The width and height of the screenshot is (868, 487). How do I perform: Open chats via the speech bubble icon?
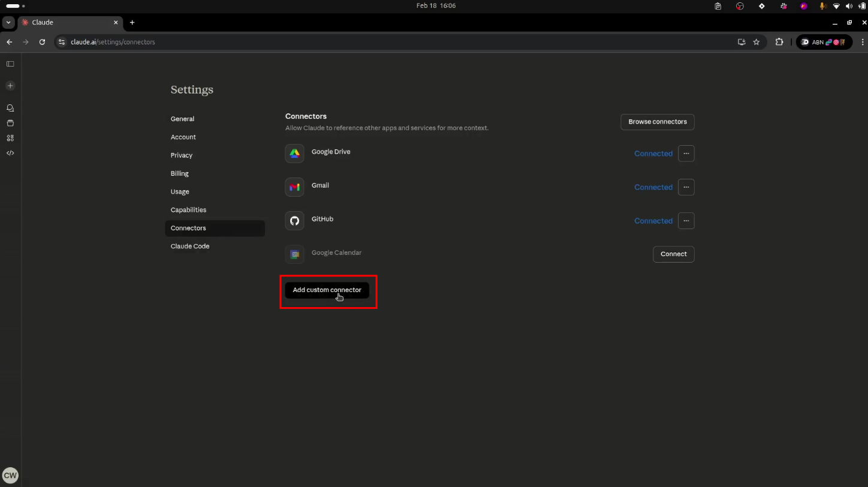pyautogui.click(x=10, y=108)
